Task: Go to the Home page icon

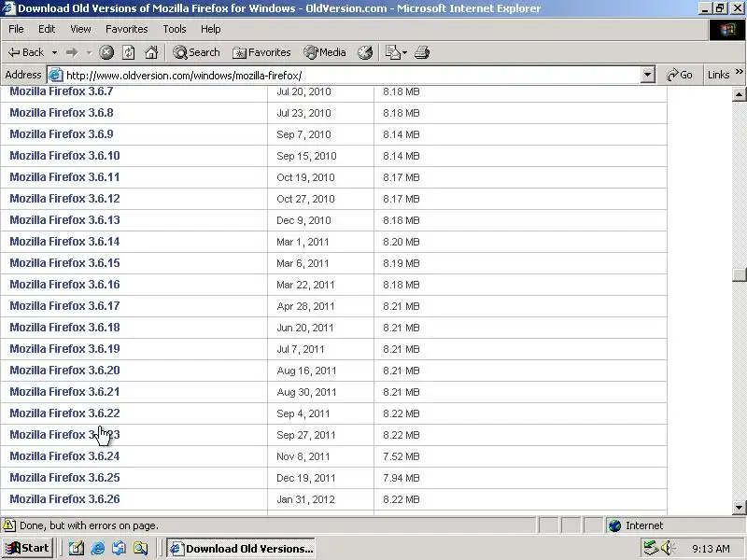Action: coord(151,52)
